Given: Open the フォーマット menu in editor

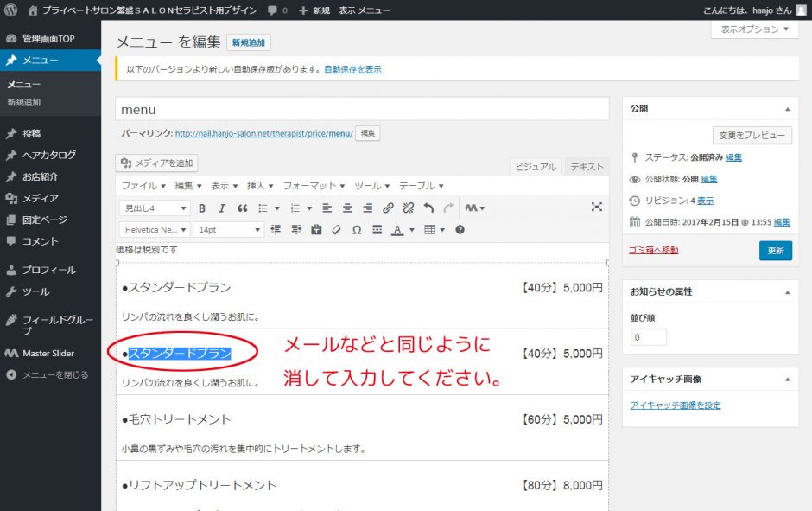Looking at the screenshot, I should pyautogui.click(x=314, y=186).
